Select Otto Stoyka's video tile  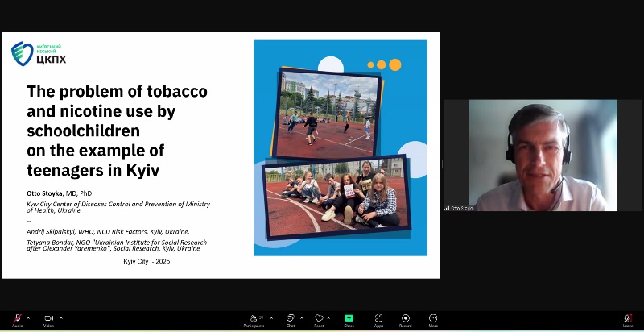point(543,156)
